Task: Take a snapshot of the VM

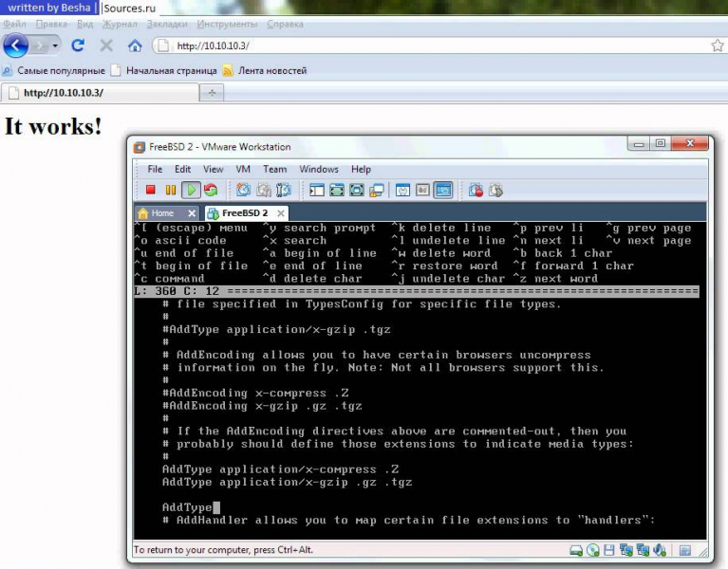Action: click(244, 191)
